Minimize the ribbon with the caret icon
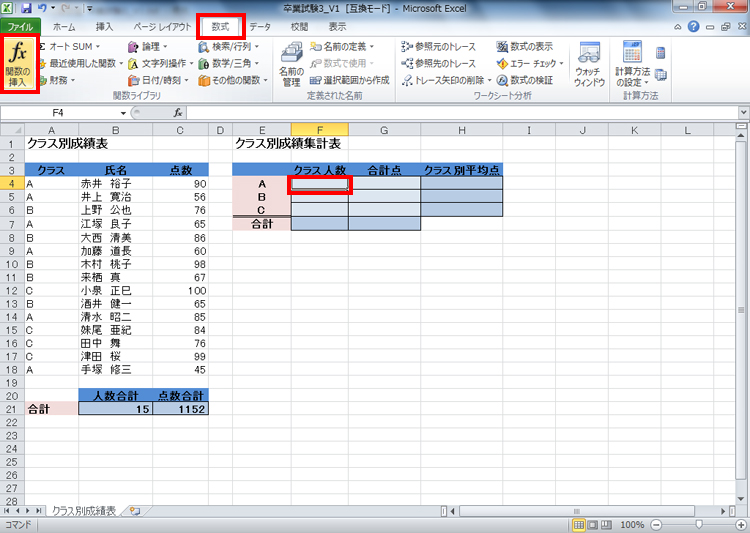This screenshot has height=533, width=750. (x=678, y=27)
